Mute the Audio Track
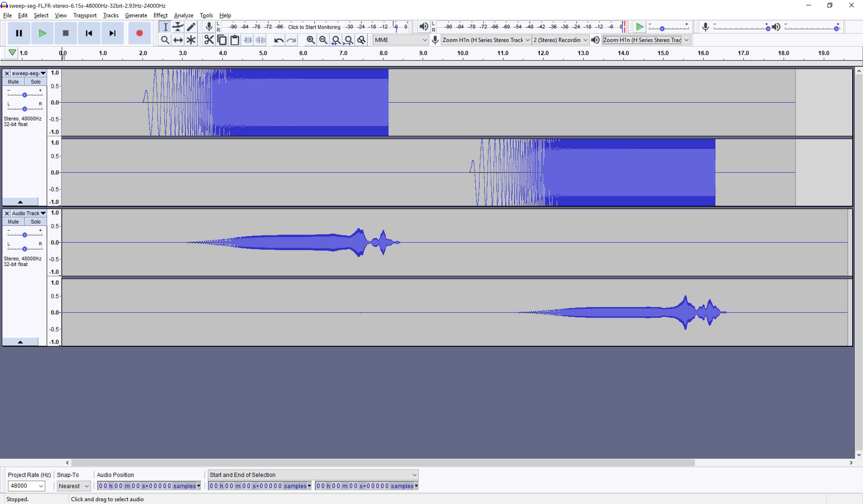Viewport: 863px width, 504px height. click(x=13, y=222)
